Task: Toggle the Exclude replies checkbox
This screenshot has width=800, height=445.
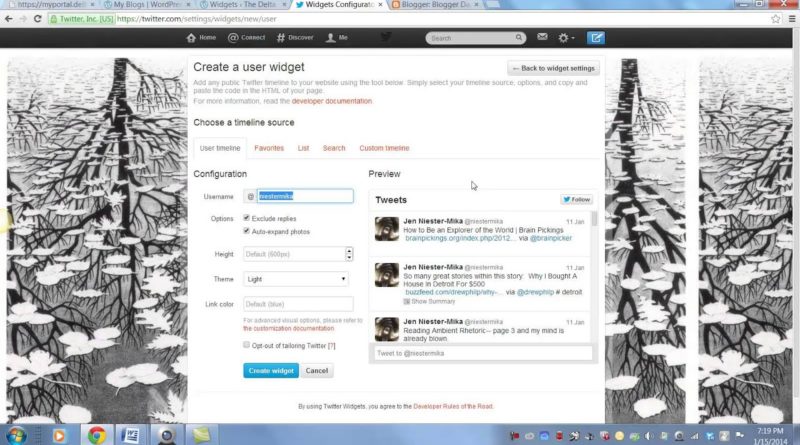Action: pos(246,218)
